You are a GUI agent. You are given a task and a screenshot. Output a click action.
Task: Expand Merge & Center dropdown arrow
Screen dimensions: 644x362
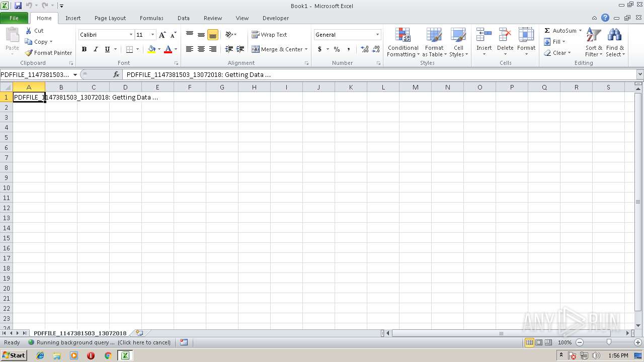pos(306,49)
